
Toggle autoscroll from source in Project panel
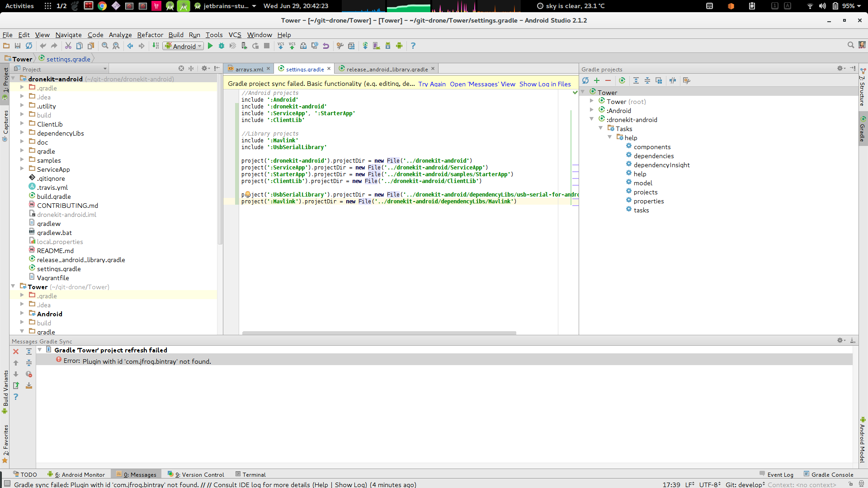point(181,69)
